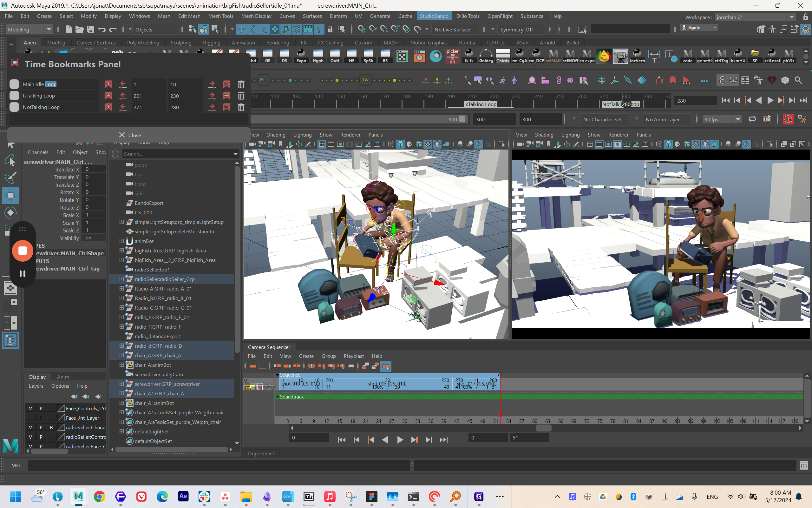
Task: Switch to Anim tab in layer editor
Action: (x=63, y=377)
